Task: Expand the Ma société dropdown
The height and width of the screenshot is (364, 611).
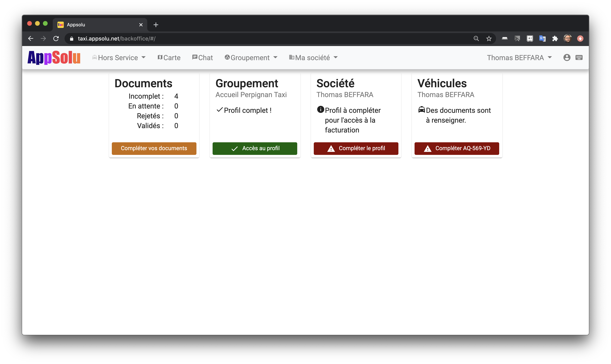Action: coord(313,58)
